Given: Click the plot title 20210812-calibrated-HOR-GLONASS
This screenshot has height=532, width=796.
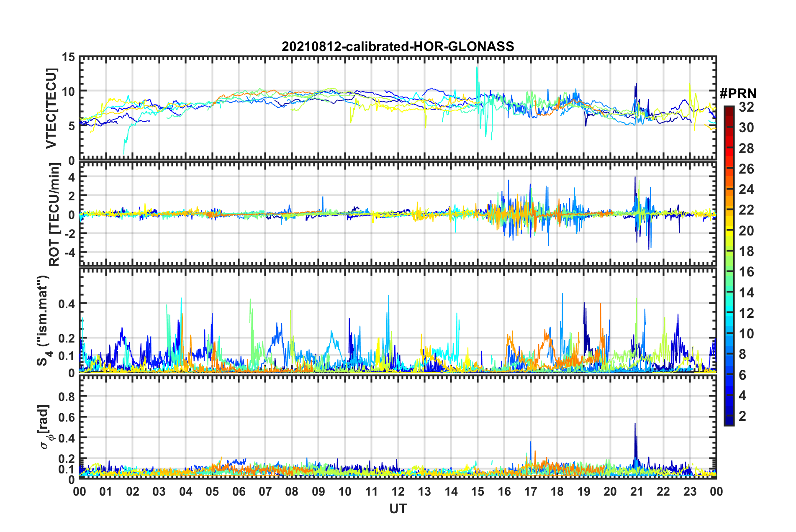Looking at the screenshot, I should pyautogui.click(x=398, y=46).
